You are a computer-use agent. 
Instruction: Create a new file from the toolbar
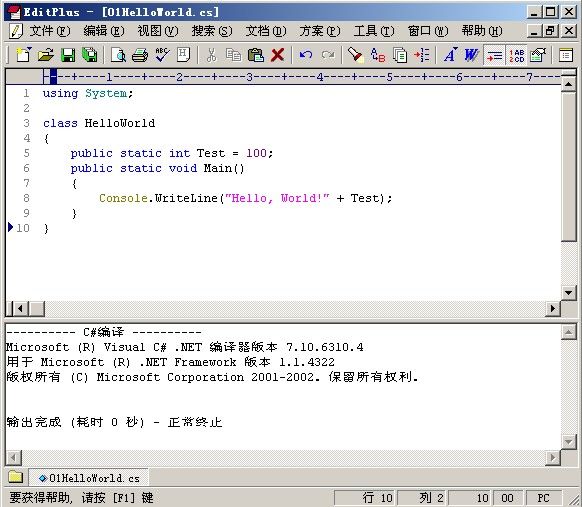click(24, 55)
